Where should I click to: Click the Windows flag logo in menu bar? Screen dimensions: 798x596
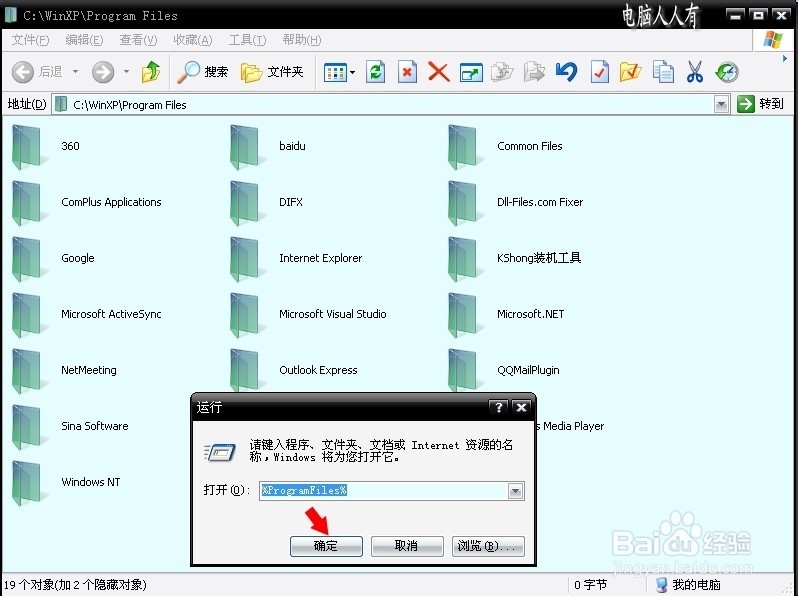click(773, 40)
